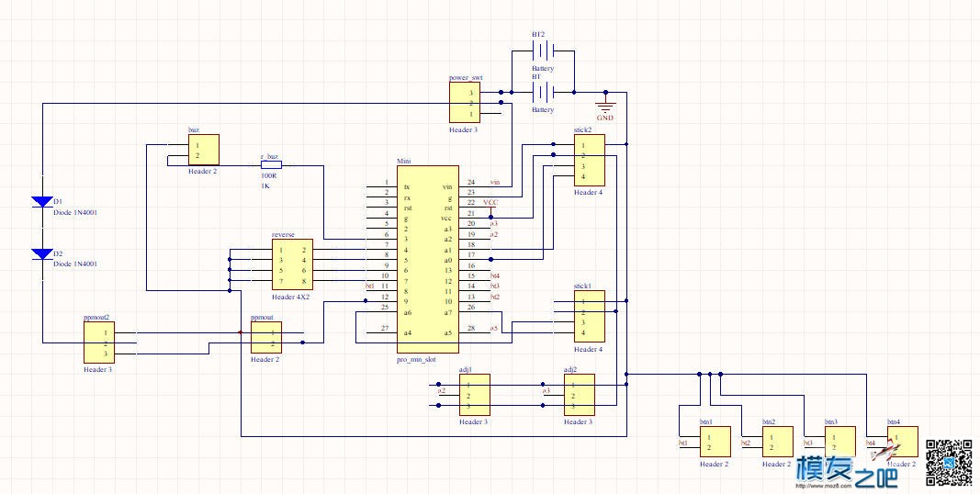Click the Mini pro_mn_slot chip body
The width and height of the screenshot is (980, 494).
coord(427,261)
